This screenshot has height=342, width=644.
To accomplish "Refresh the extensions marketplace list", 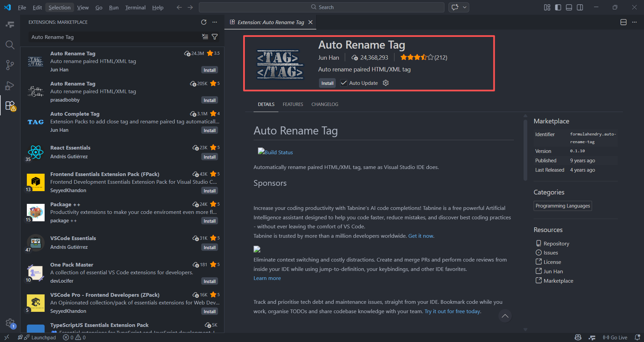I will pyautogui.click(x=204, y=22).
